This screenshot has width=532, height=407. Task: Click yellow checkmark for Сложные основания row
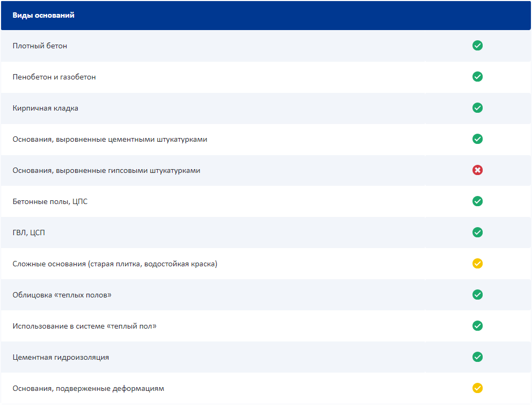(x=477, y=264)
